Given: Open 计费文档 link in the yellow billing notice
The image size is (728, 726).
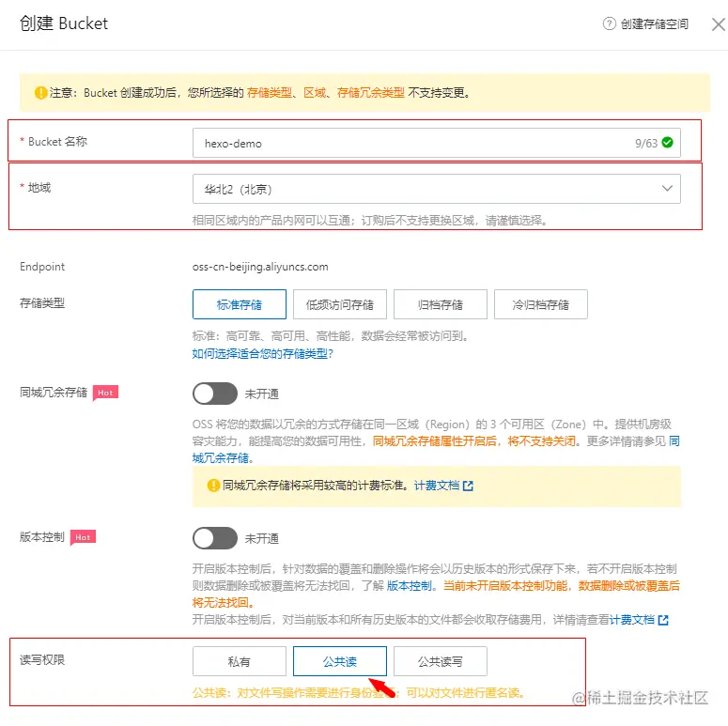Looking at the screenshot, I should (437, 486).
